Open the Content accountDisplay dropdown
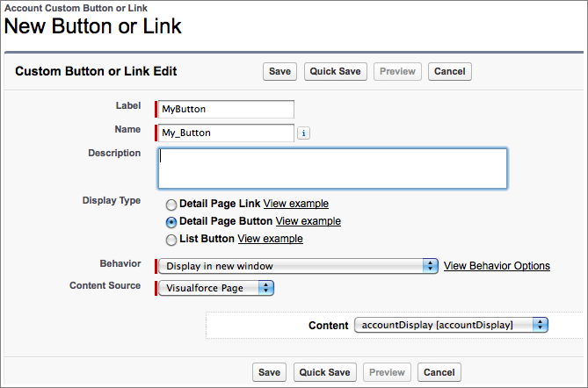Screen dimensions: 588x388 click(451, 326)
